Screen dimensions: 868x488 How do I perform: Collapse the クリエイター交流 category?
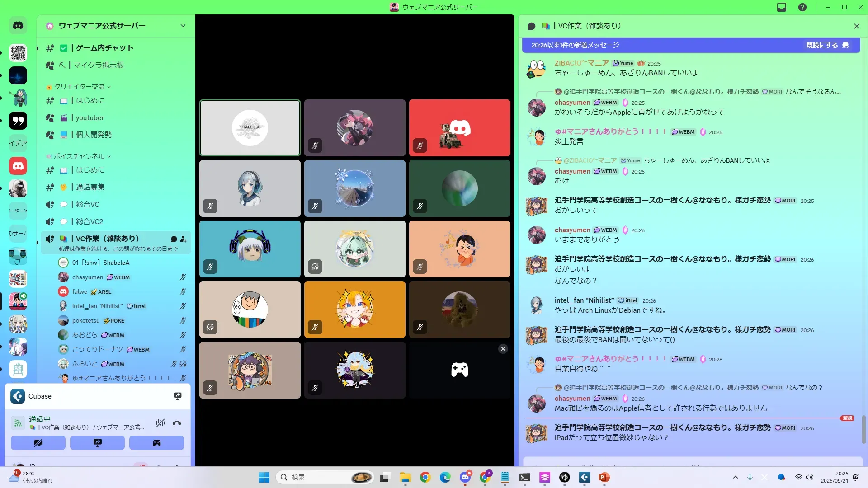point(80,87)
